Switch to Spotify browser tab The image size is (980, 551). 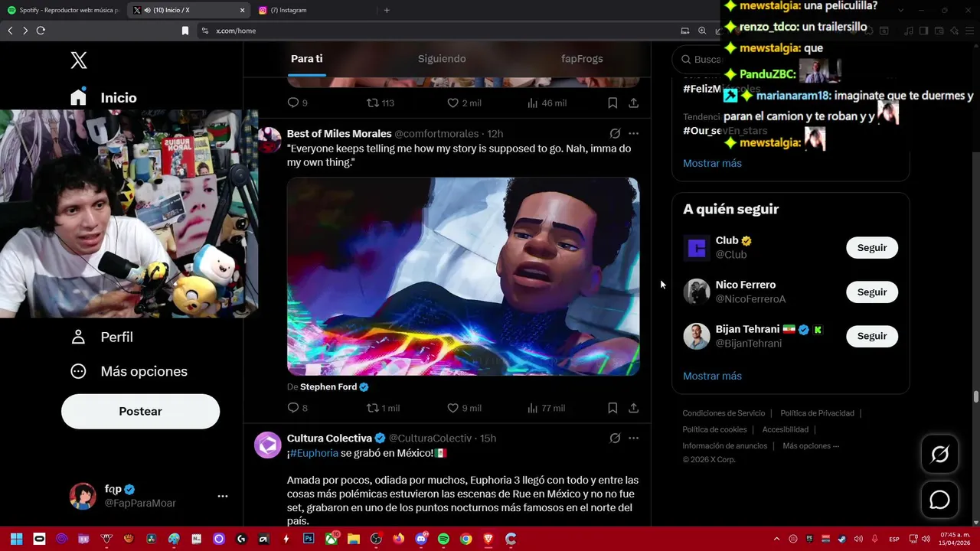(64, 10)
